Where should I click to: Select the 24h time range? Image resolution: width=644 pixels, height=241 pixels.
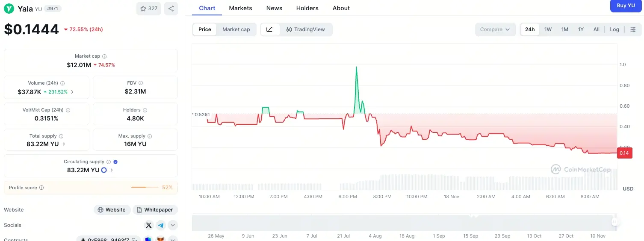(530, 29)
